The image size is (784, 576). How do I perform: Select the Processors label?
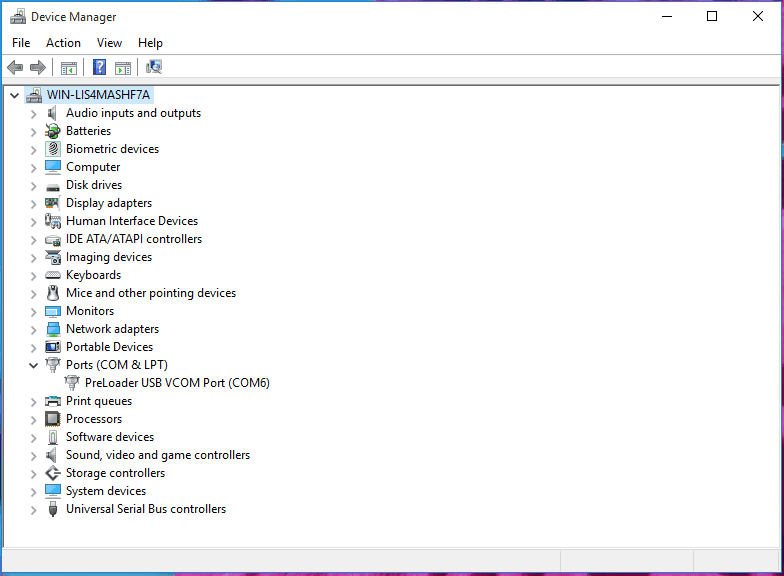pos(94,419)
